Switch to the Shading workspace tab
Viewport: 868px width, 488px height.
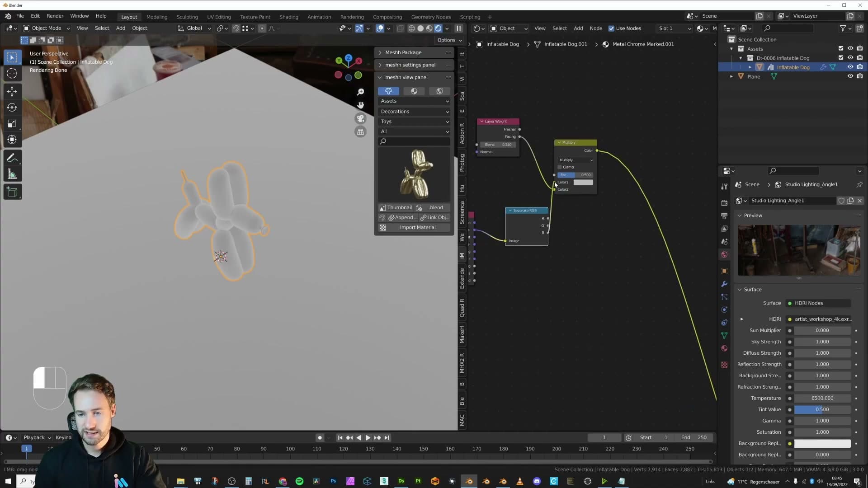tap(288, 17)
